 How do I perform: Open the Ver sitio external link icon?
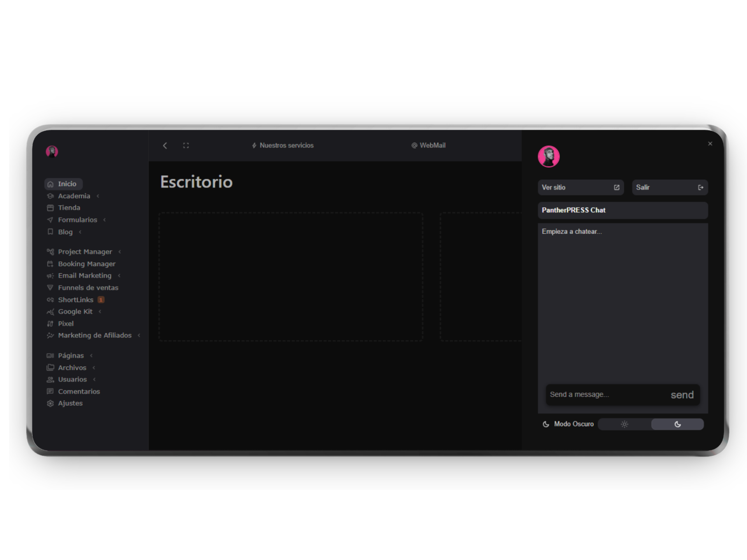(617, 187)
